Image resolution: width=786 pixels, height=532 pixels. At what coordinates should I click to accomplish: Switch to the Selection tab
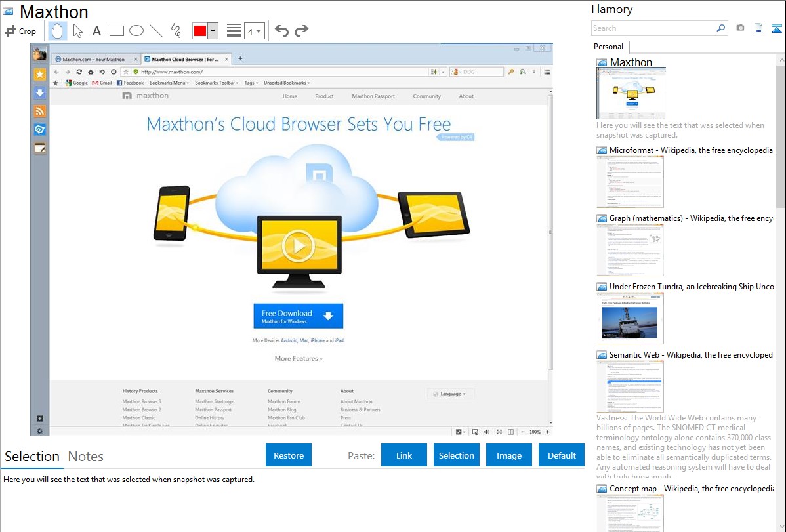(32, 457)
